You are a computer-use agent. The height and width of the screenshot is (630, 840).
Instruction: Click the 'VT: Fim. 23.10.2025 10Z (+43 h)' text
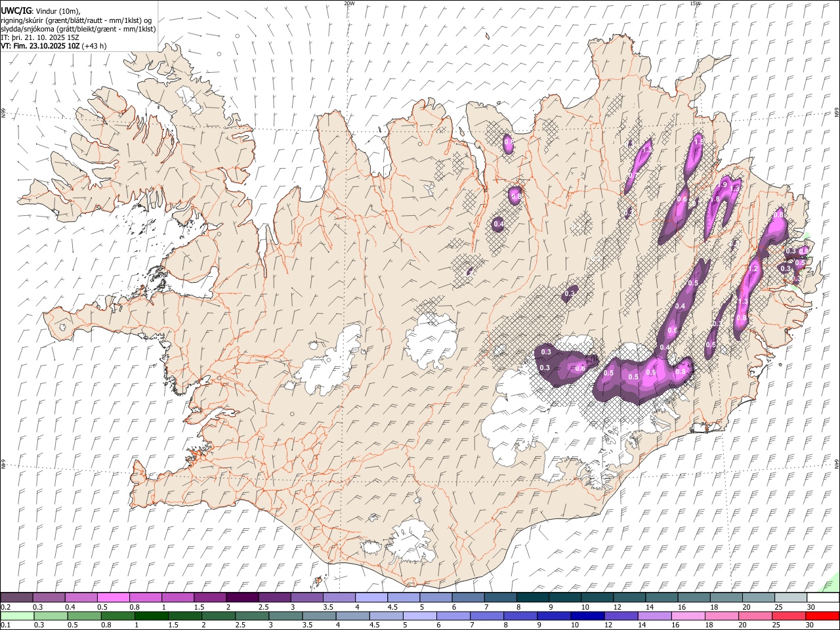tap(54, 46)
